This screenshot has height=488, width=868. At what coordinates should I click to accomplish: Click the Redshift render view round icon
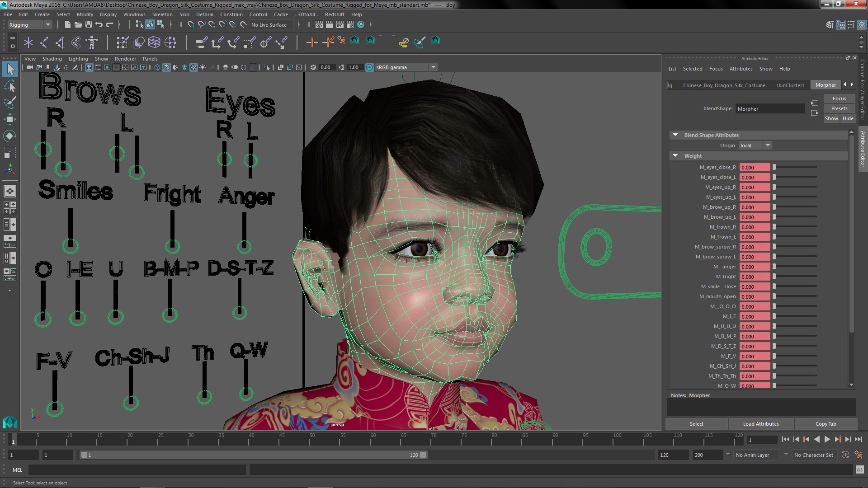361,25
